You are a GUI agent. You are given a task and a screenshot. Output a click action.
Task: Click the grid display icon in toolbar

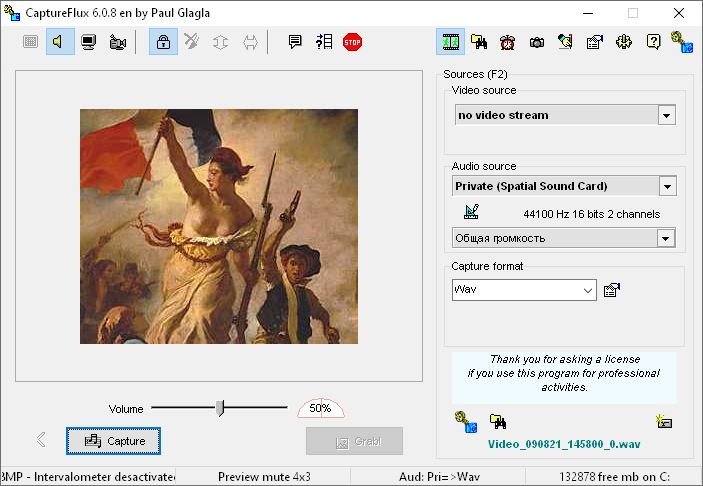point(30,42)
